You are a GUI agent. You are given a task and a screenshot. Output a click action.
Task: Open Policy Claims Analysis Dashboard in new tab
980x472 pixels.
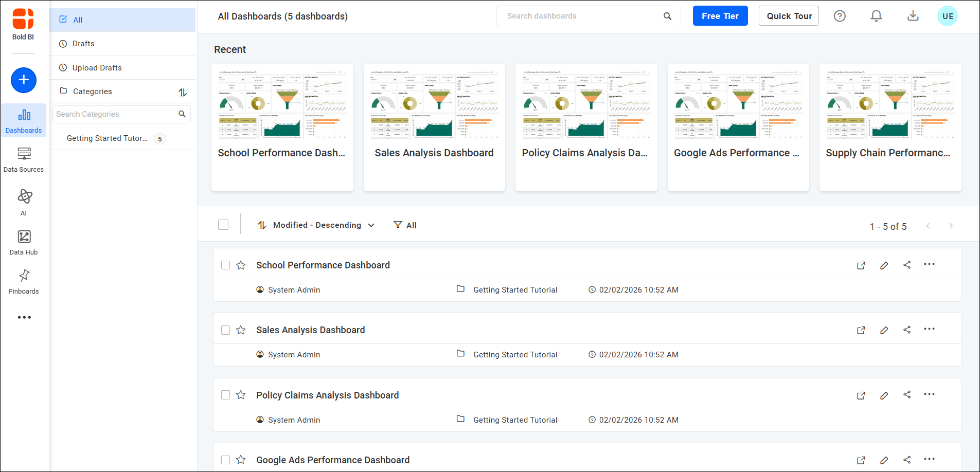[862, 395]
